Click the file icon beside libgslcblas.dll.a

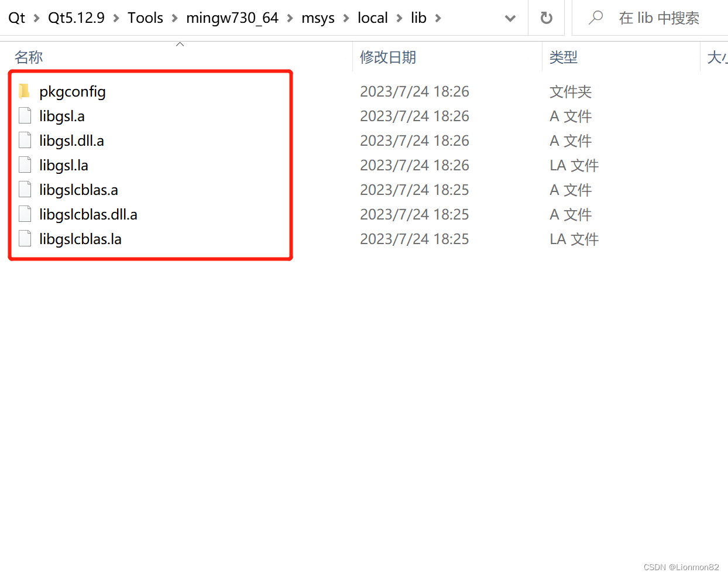[25, 214]
